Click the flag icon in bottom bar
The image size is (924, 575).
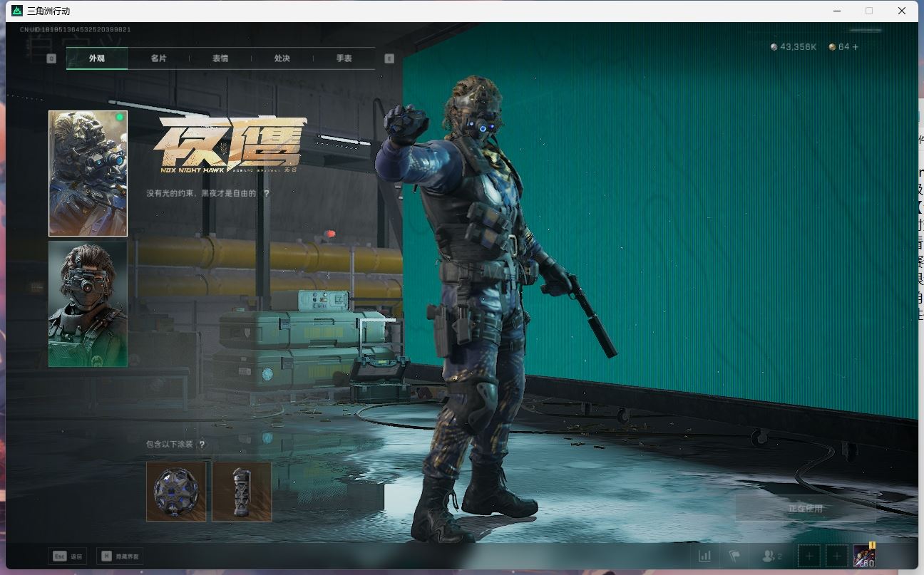point(734,556)
